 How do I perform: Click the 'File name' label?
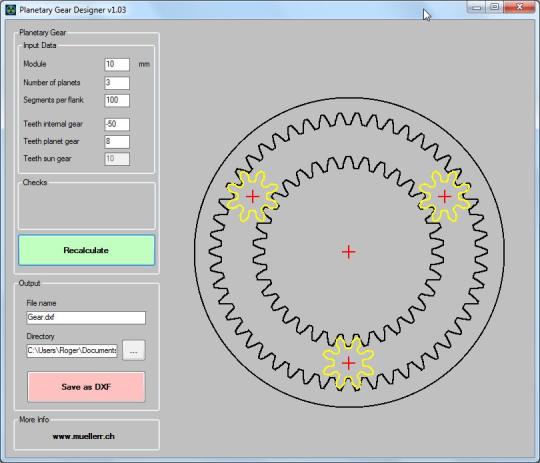[x=41, y=303]
